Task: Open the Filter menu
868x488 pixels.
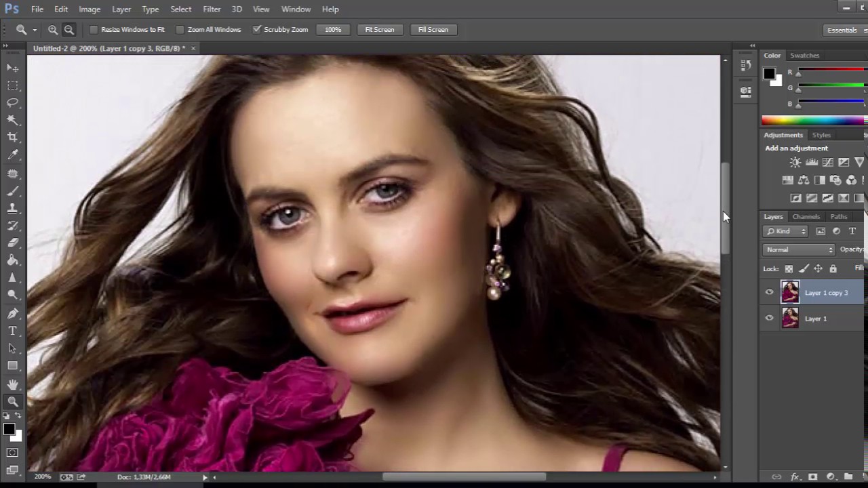Action: (x=212, y=9)
